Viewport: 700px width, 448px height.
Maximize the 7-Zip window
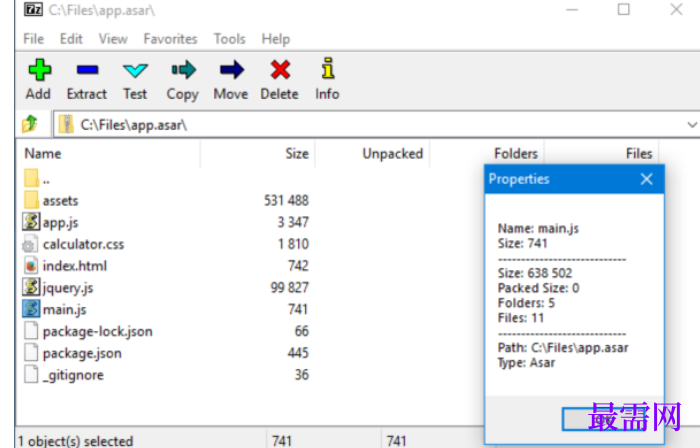click(624, 9)
